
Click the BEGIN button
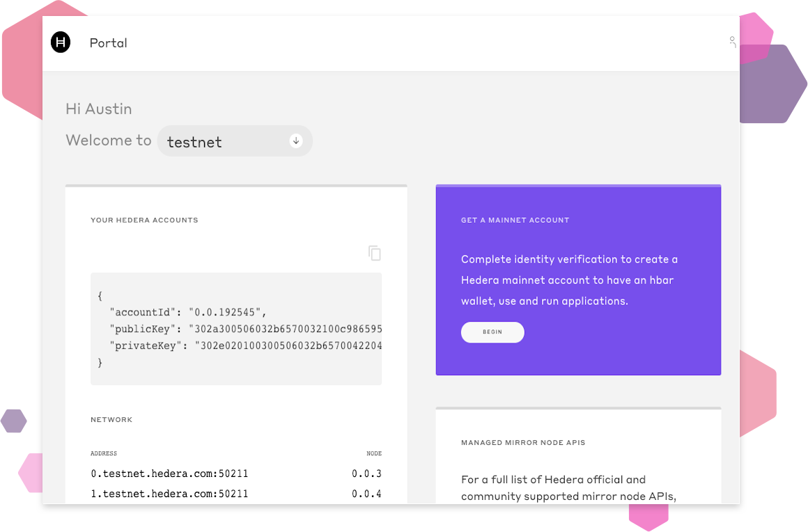[x=492, y=332]
